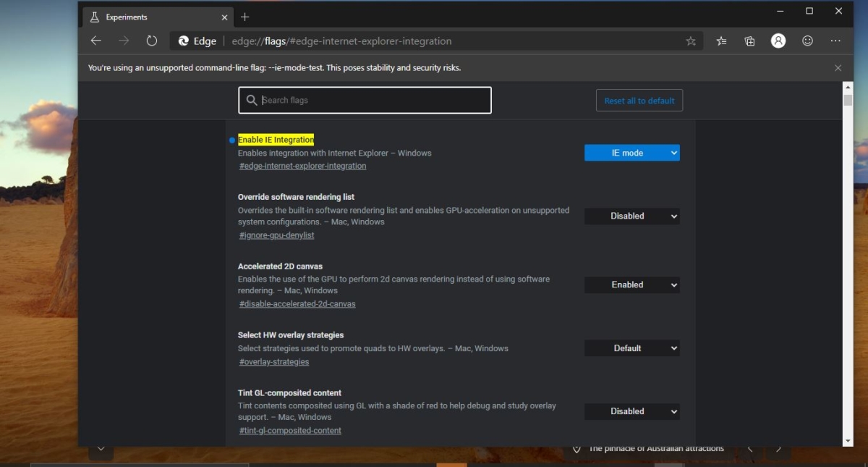The image size is (868, 467).
Task: Open the Default dropdown for Select HW overlay strategies
Action: [631, 348]
